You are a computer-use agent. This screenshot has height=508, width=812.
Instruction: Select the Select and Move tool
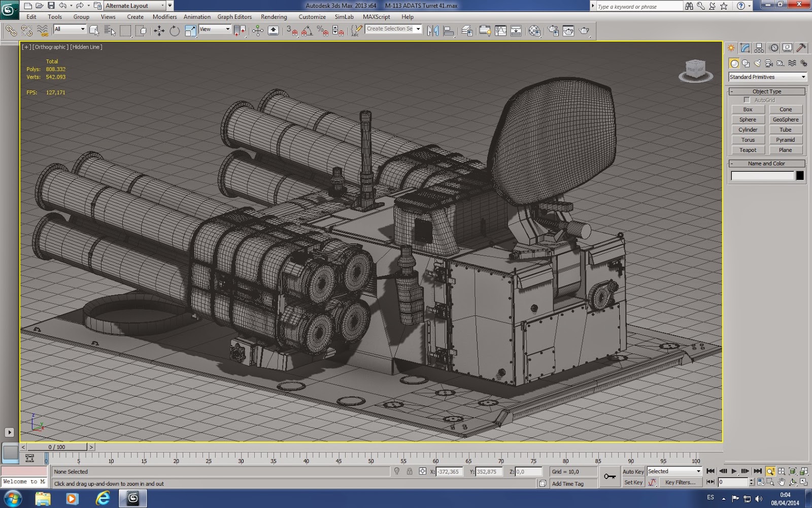(x=159, y=30)
